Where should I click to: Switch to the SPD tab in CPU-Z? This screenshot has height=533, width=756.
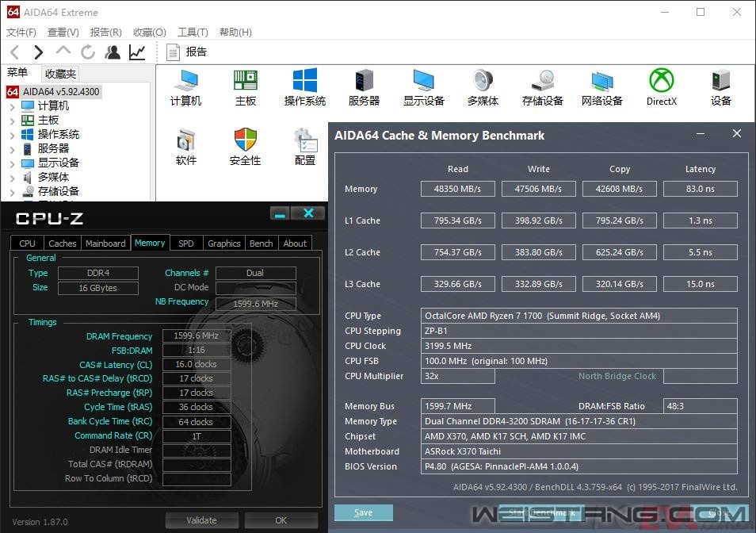185,243
